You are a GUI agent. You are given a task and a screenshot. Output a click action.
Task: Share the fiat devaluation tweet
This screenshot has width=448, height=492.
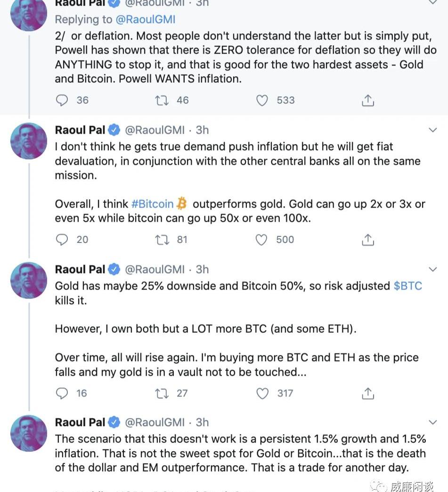368,240
